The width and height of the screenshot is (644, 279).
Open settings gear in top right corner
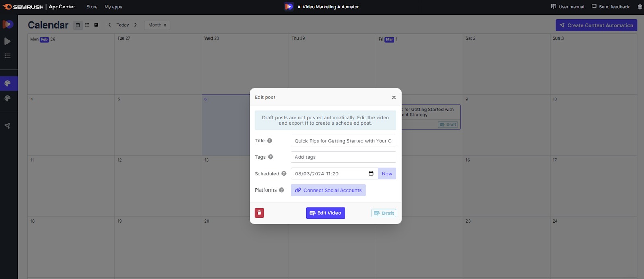(x=640, y=7)
